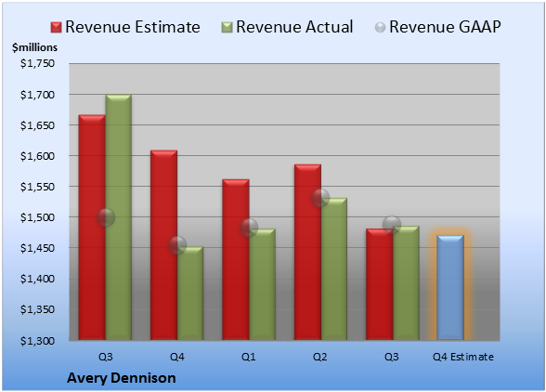The height and width of the screenshot is (392, 546).
Task: Click the green Revenue Actual legend swatch
Action: click(227, 28)
